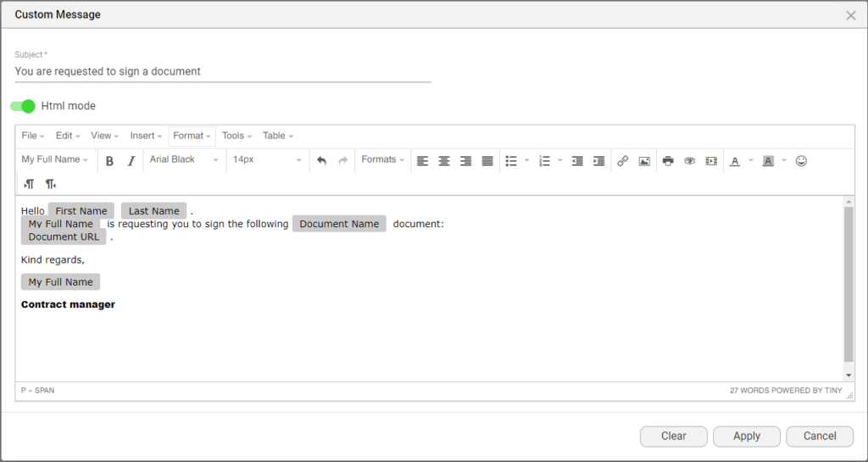Click the scrollbar up arrow
The height and width of the screenshot is (462, 868).
849,202
